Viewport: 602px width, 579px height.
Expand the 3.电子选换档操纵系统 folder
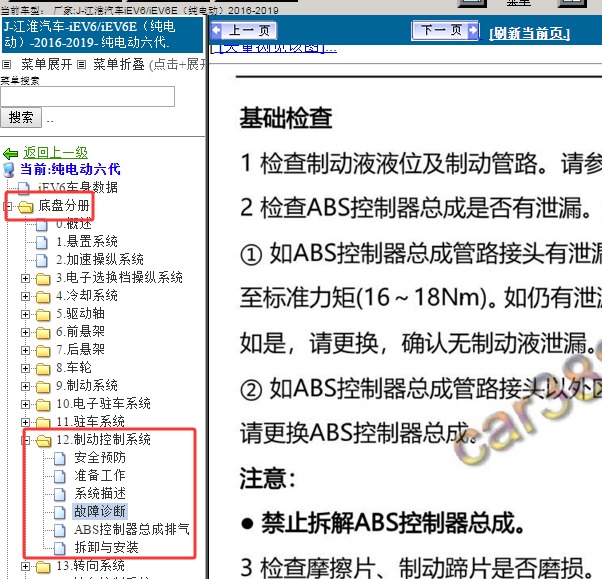pyautogui.click(x=25, y=278)
